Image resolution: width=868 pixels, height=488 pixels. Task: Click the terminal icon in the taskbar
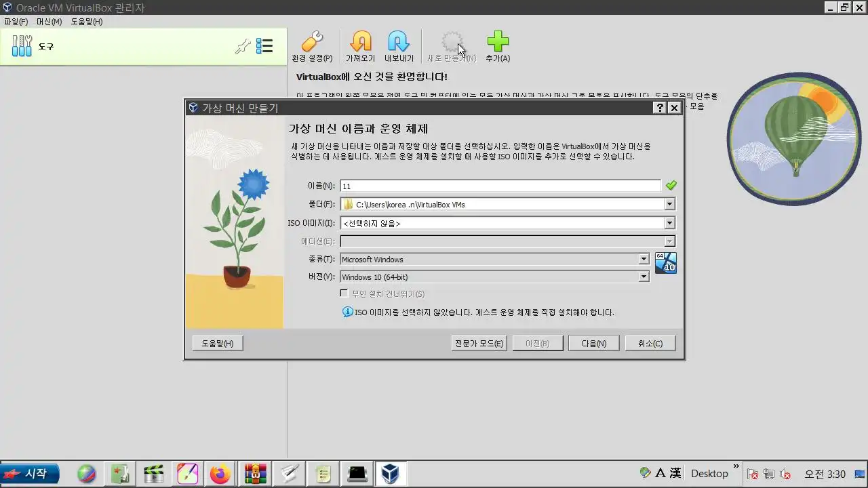357,474
